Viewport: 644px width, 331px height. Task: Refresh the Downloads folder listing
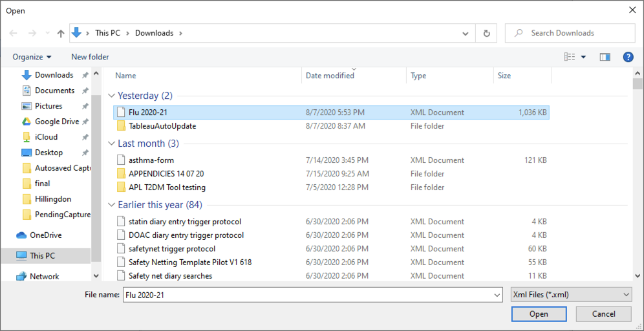point(486,33)
